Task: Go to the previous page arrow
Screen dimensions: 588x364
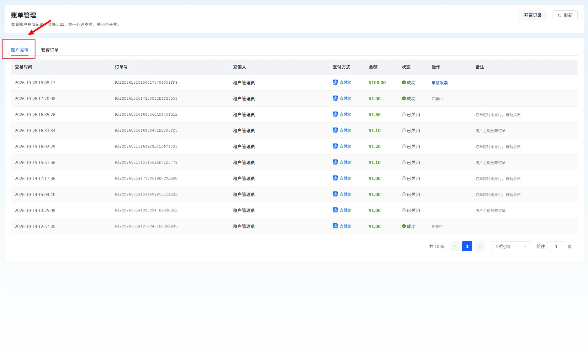Action: pyautogui.click(x=454, y=247)
